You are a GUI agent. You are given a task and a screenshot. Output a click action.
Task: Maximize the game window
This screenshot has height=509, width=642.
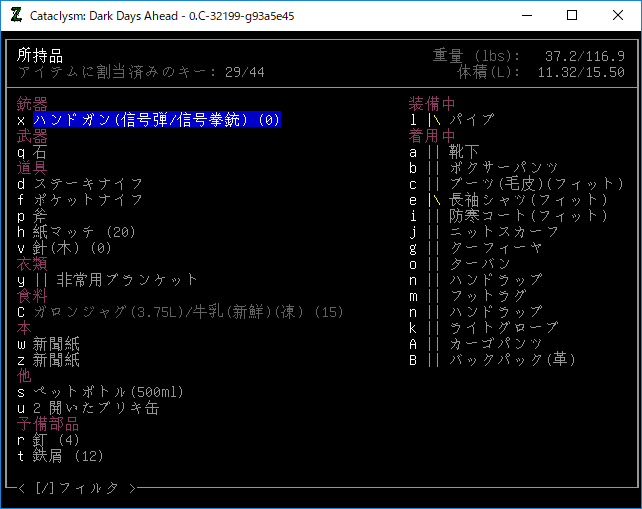[x=572, y=16]
